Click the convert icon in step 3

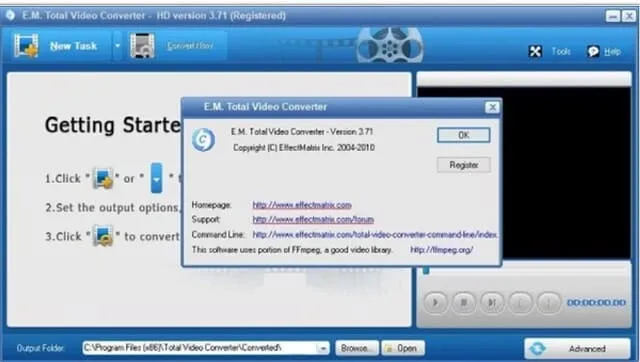pos(103,236)
